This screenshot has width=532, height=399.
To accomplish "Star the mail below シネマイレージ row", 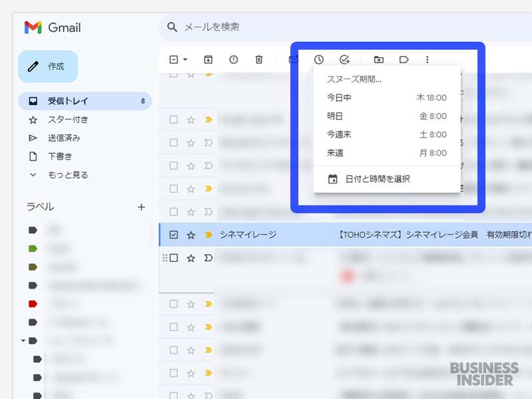I will coord(191,258).
